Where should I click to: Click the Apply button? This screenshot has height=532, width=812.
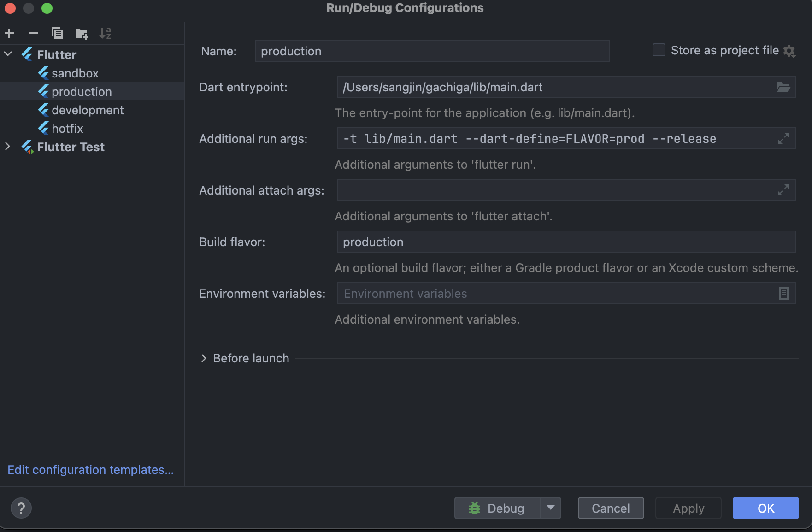click(688, 508)
